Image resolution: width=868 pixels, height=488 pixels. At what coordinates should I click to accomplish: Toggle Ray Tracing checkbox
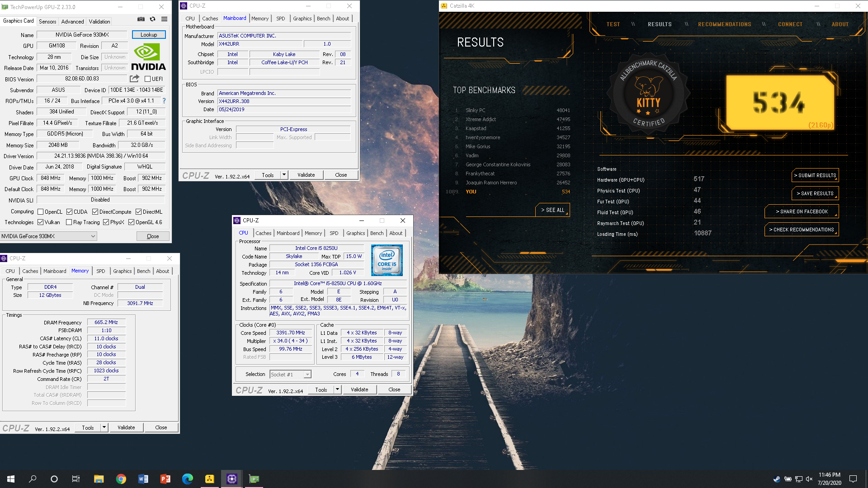(x=69, y=222)
